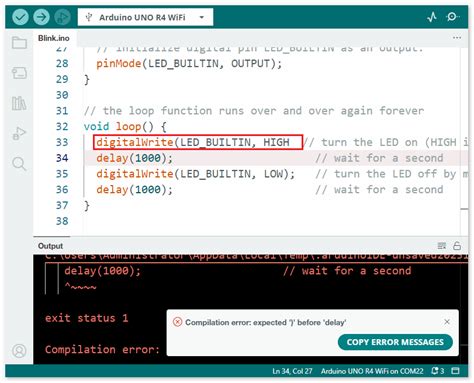Click the loop function comment on line 31

pyautogui.click(x=254, y=111)
